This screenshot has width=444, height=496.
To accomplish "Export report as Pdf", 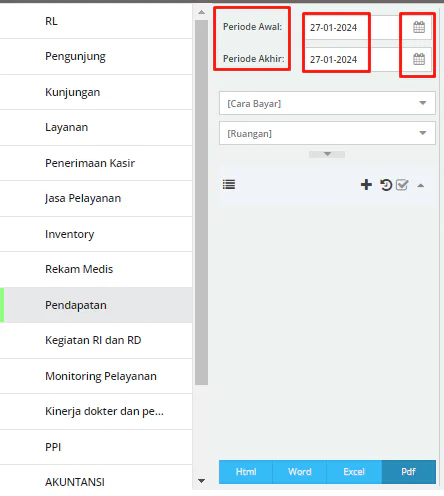I will [409, 472].
